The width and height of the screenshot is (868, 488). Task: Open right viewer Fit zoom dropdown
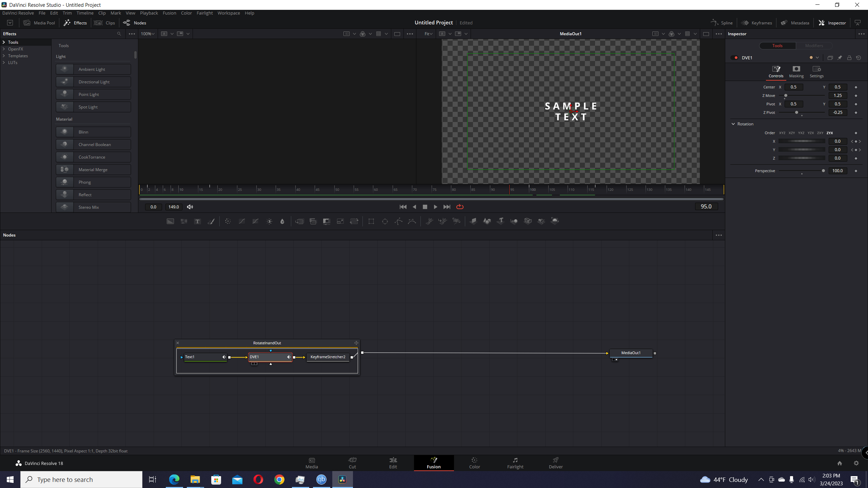coord(428,34)
